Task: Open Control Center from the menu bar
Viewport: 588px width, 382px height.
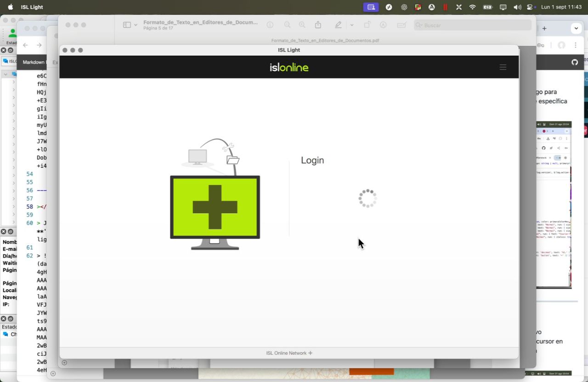Action: point(531,7)
